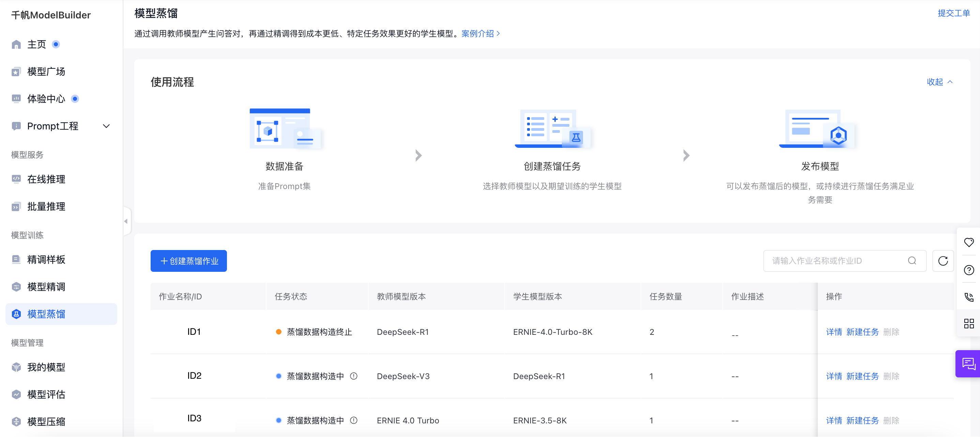
Task: Click the 精调样板 sidebar icon
Action: pyautogui.click(x=16, y=260)
